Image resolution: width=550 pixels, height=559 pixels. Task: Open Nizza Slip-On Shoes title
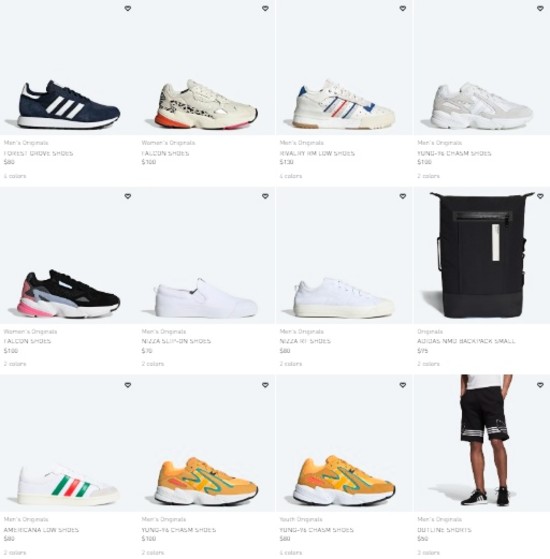[176, 341]
